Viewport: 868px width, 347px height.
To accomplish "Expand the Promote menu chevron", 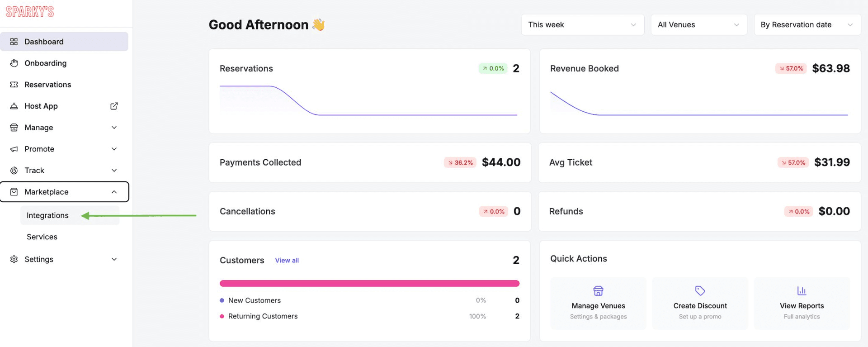I will (x=114, y=149).
